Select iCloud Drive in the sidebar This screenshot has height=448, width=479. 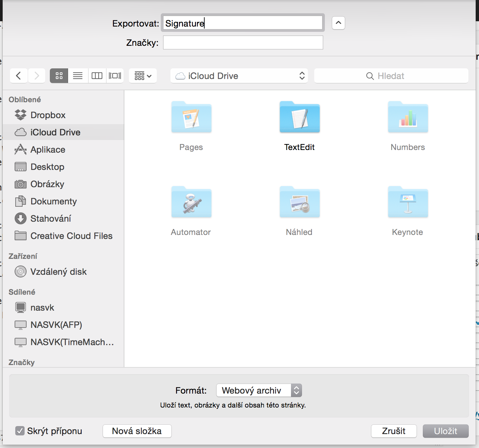tap(63, 132)
